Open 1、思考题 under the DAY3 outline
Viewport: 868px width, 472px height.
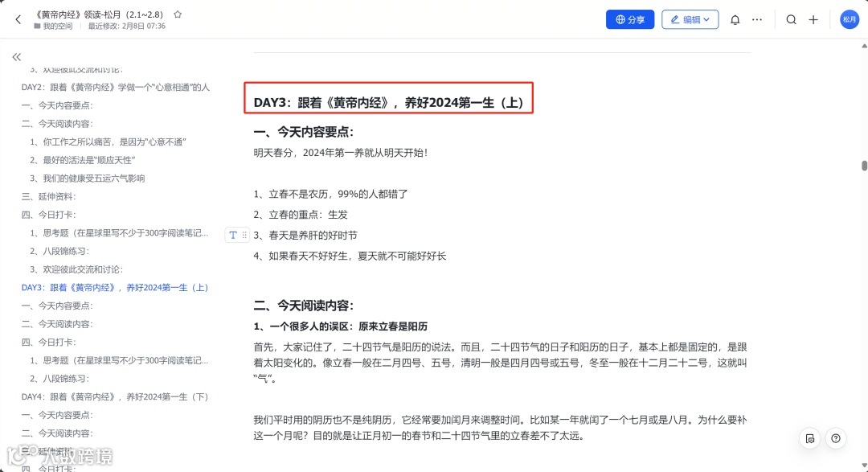119,361
